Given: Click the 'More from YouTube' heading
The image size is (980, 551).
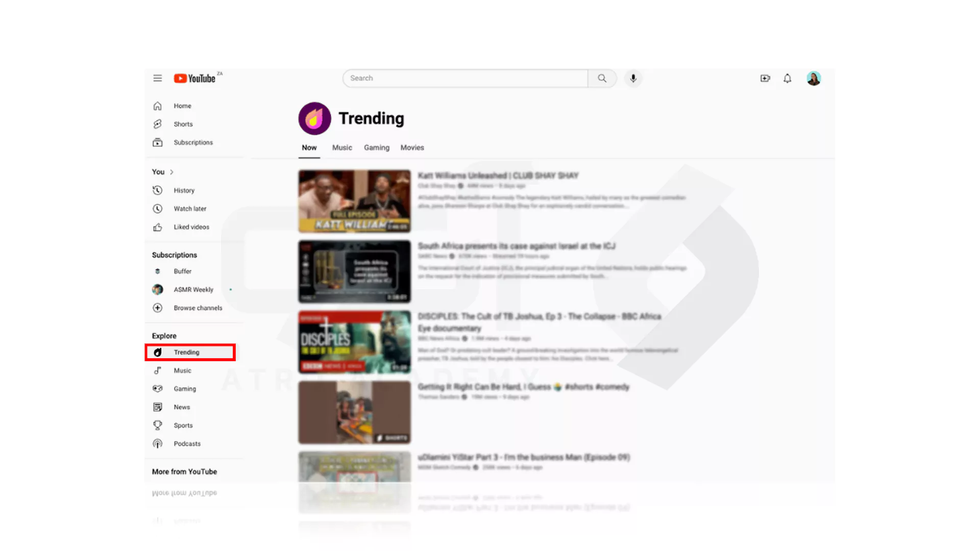Looking at the screenshot, I should [x=184, y=471].
